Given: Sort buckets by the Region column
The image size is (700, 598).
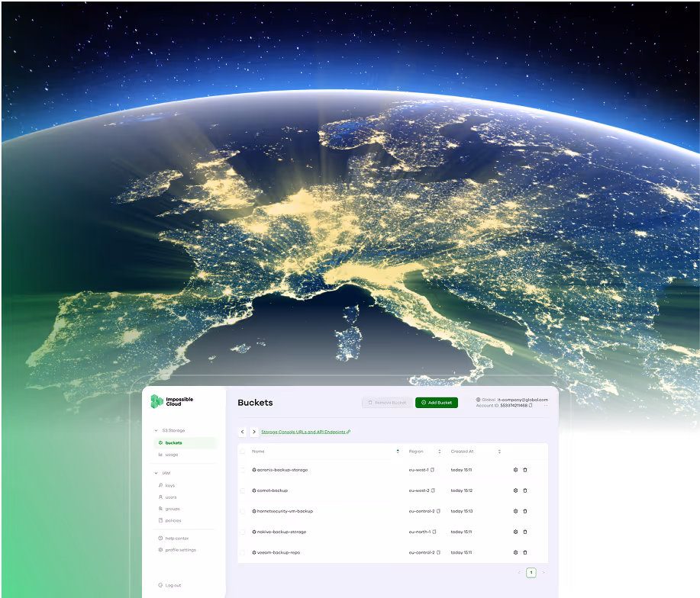Looking at the screenshot, I should click(x=439, y=452).
